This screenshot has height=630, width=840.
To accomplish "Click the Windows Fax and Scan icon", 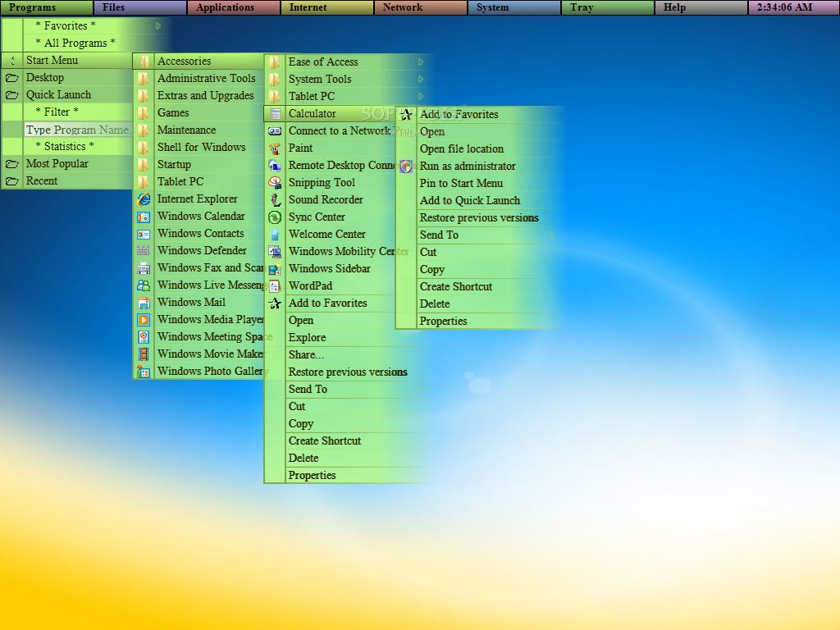I will click(144, 268).
